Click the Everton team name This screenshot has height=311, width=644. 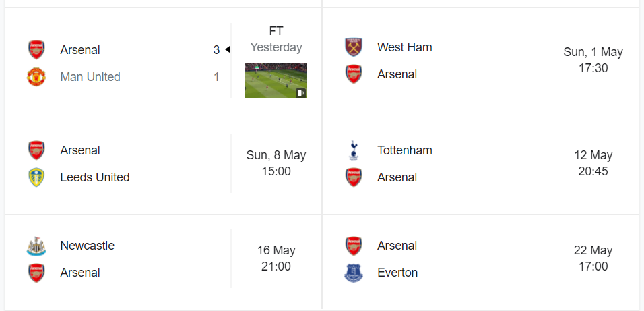(x=397, y=273)
